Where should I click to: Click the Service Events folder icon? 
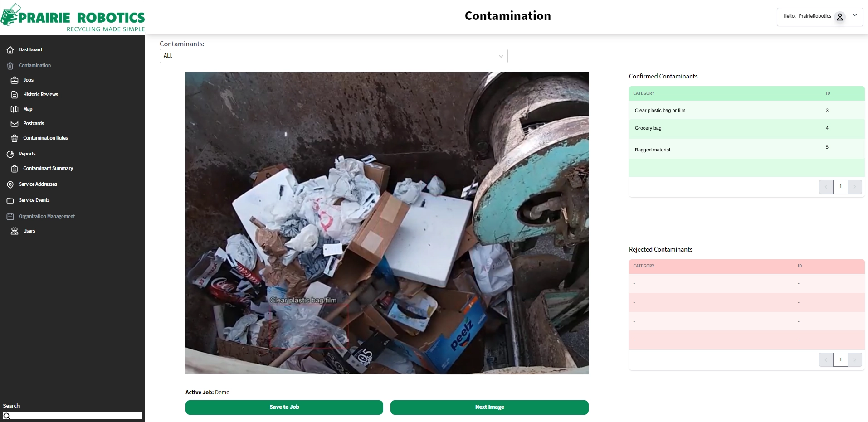[x=10, y=200]
